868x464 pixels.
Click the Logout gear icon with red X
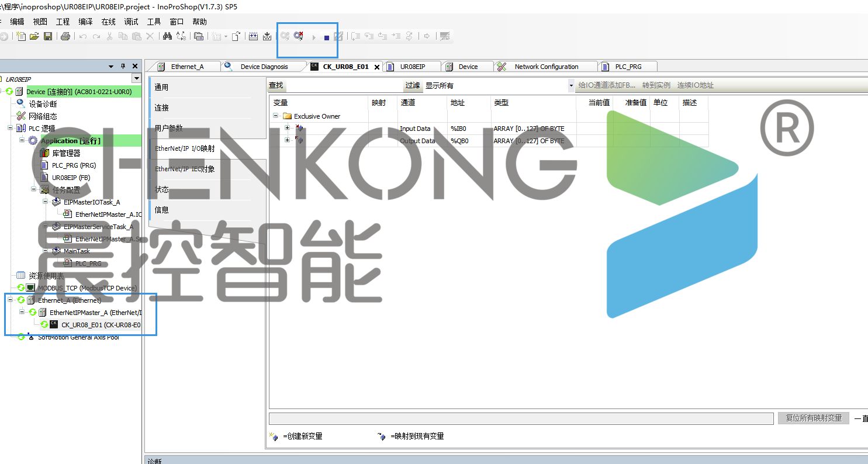click(299, 36)
